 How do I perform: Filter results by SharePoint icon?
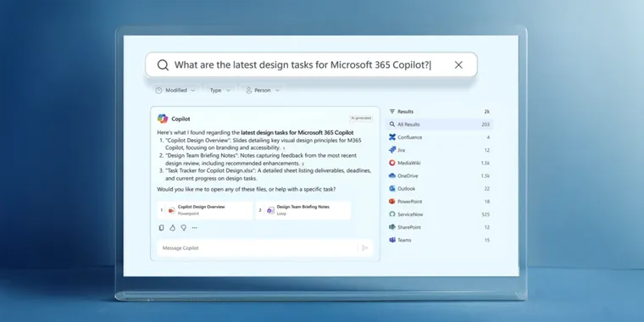point(391,227)
